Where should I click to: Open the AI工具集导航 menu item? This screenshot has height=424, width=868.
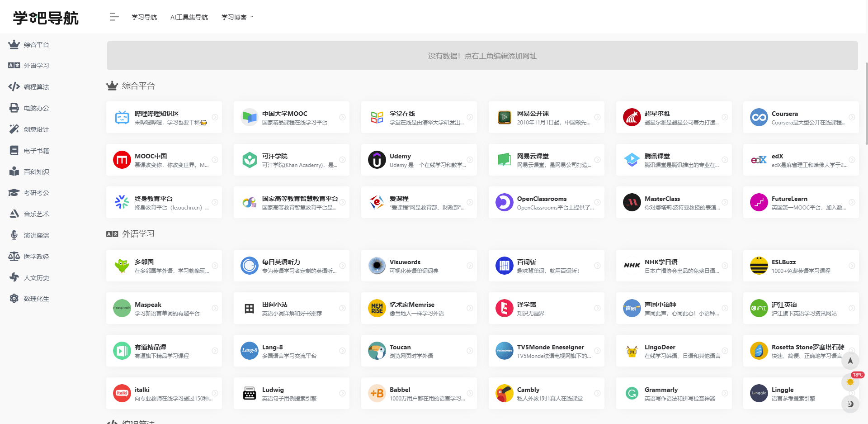(189, 17)
